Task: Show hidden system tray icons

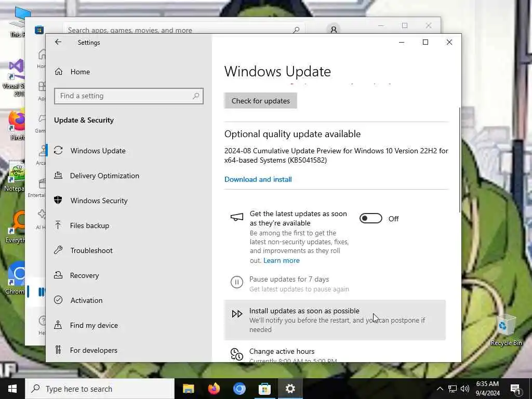Action: pyautogui.click(x=440, y=389)
